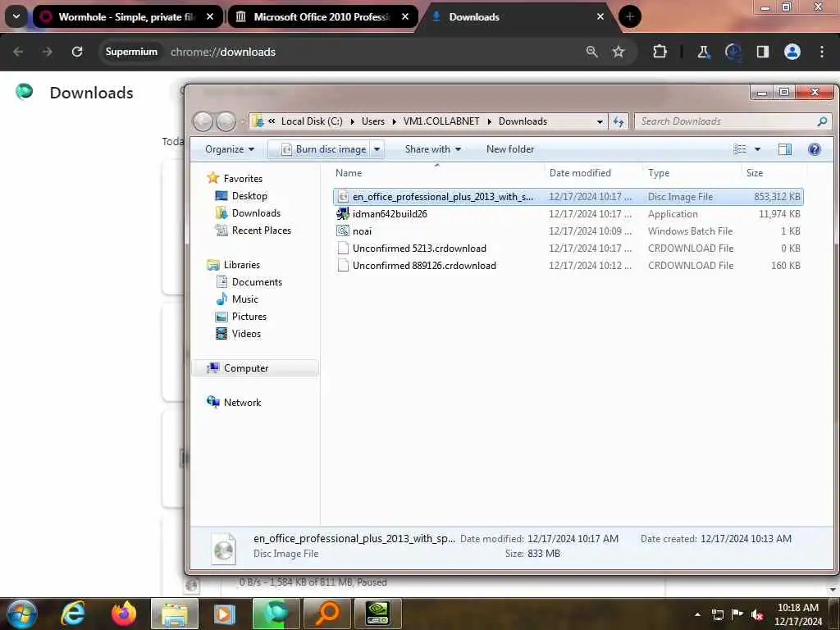Open the Explorer help icon
Viewport: 840px width, 630px height.
point(814,149)
